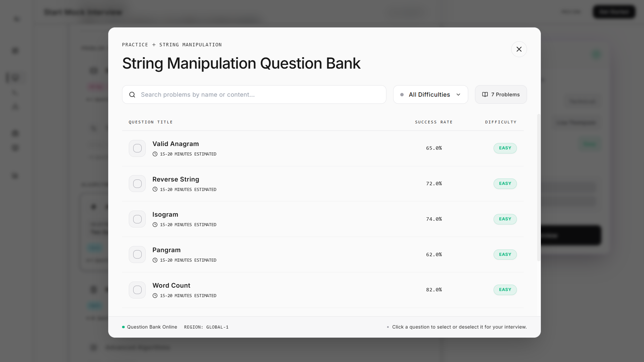The height and width of the screenshot is (362, 644).
Task: Click the Reverse String title
Action: 176,179
